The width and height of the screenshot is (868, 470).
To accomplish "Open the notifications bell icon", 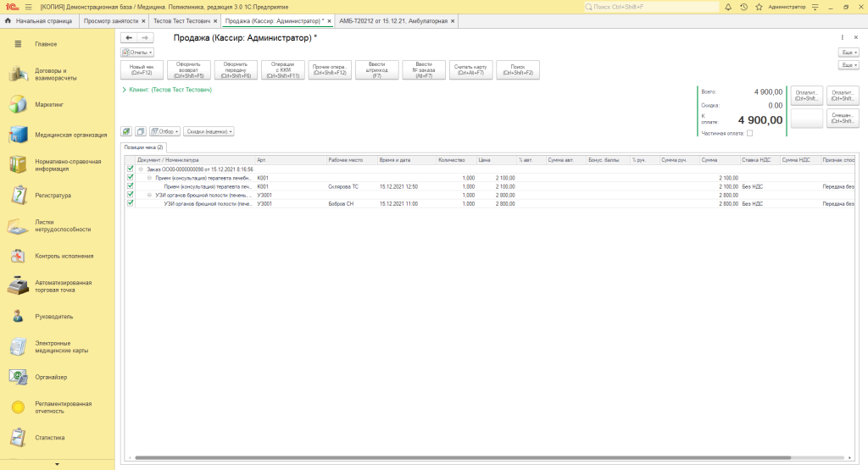I will tap(729, 7).
